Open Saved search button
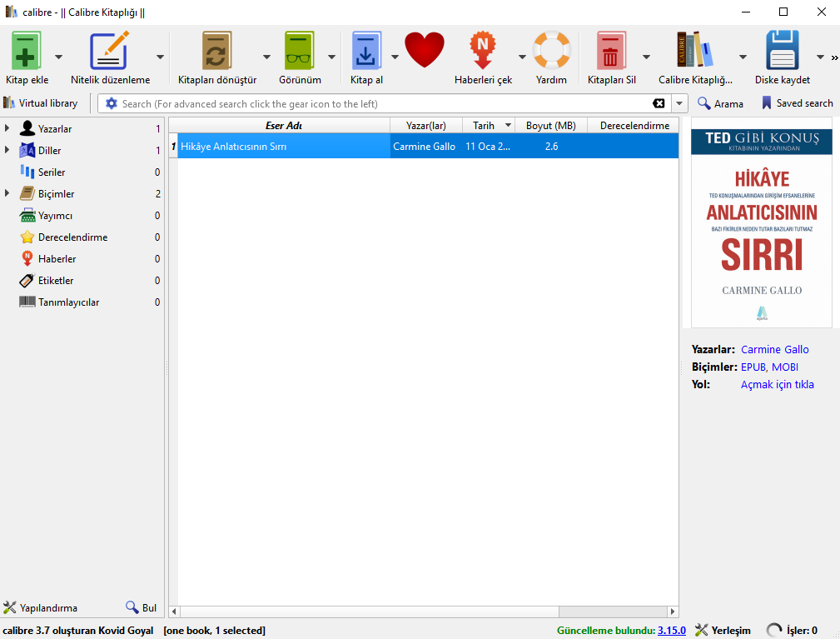Image resolution: width=840 pixels, height=639 pixels. click(x=798, y=103)
